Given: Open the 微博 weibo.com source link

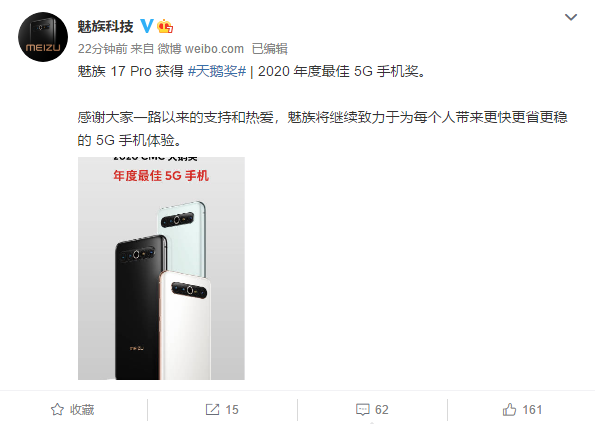Looking at the screenshot, I should click(x=200, y=49).
